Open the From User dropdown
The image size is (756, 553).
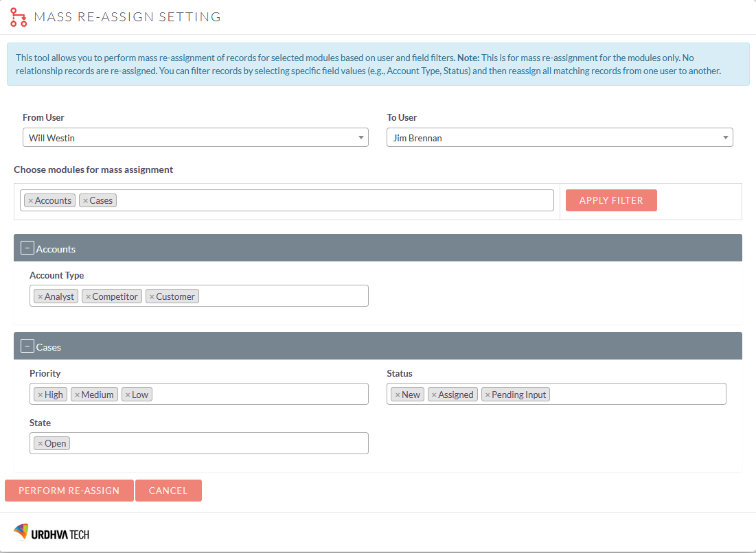pyautogui.click(x=360, y=137)
